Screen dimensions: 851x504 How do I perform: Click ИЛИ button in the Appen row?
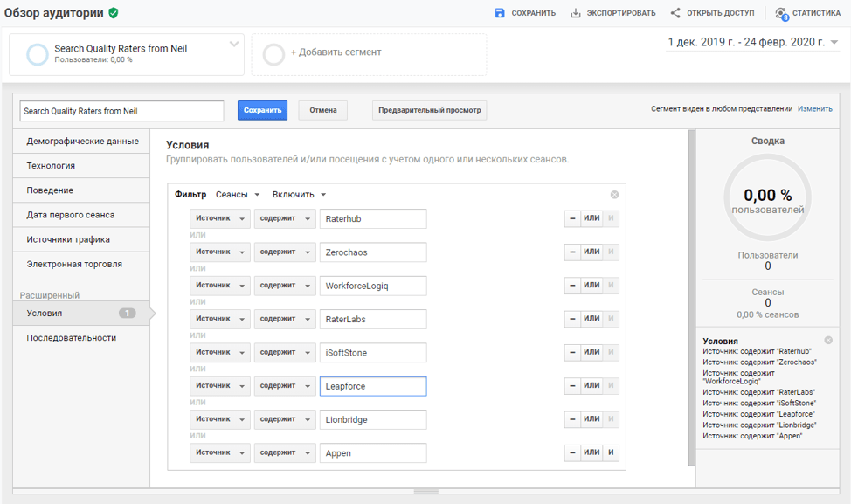click(592, 453)
